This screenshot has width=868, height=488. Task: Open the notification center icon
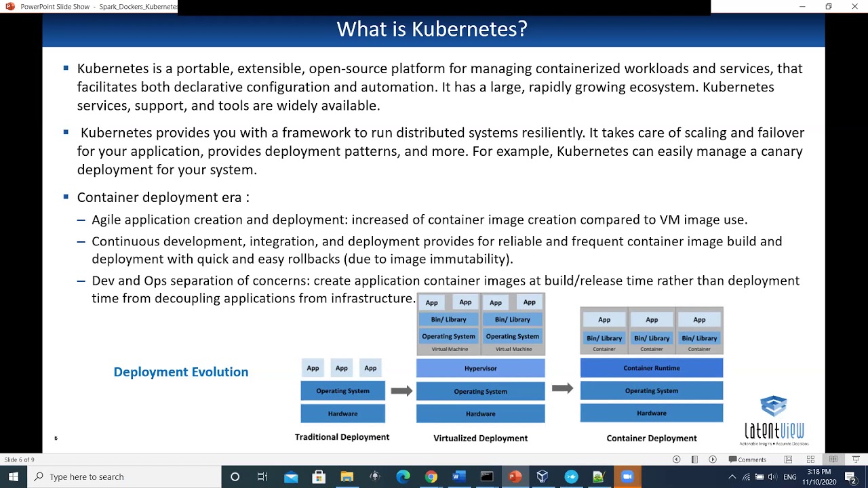pos(850,476)
